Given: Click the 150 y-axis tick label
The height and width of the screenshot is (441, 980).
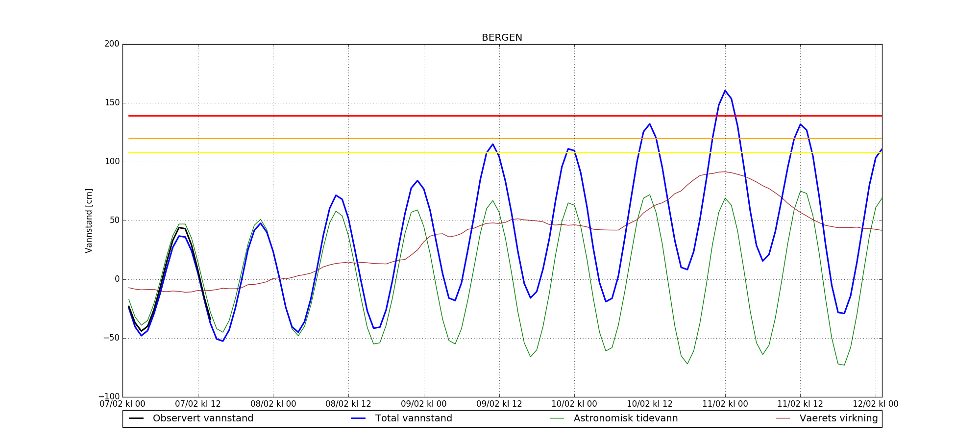Looking at the screenshot, I should click(112, 103).
